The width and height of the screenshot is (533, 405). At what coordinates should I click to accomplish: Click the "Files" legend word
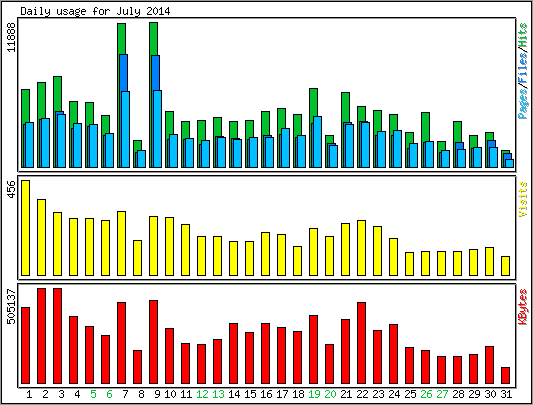coord(523,69)
